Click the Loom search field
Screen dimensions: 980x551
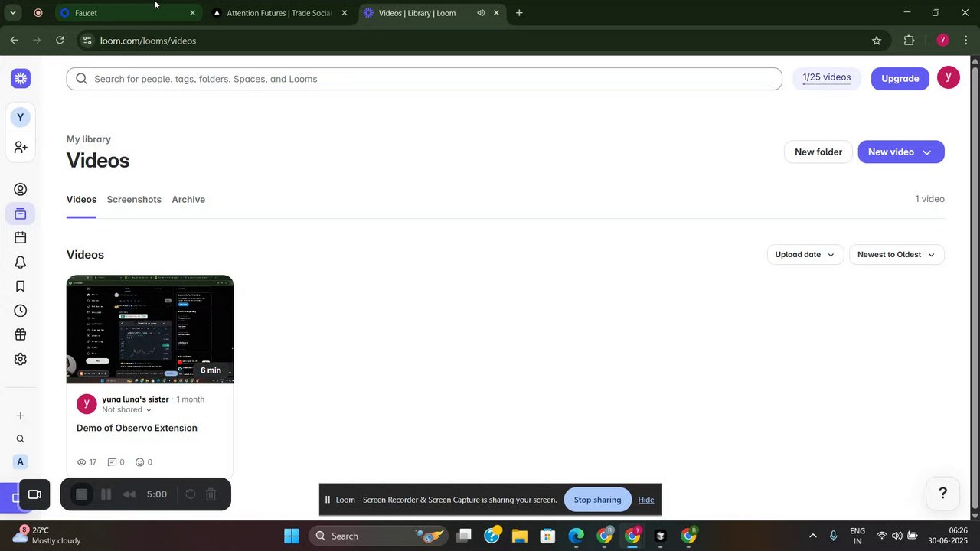coord(424,79)
